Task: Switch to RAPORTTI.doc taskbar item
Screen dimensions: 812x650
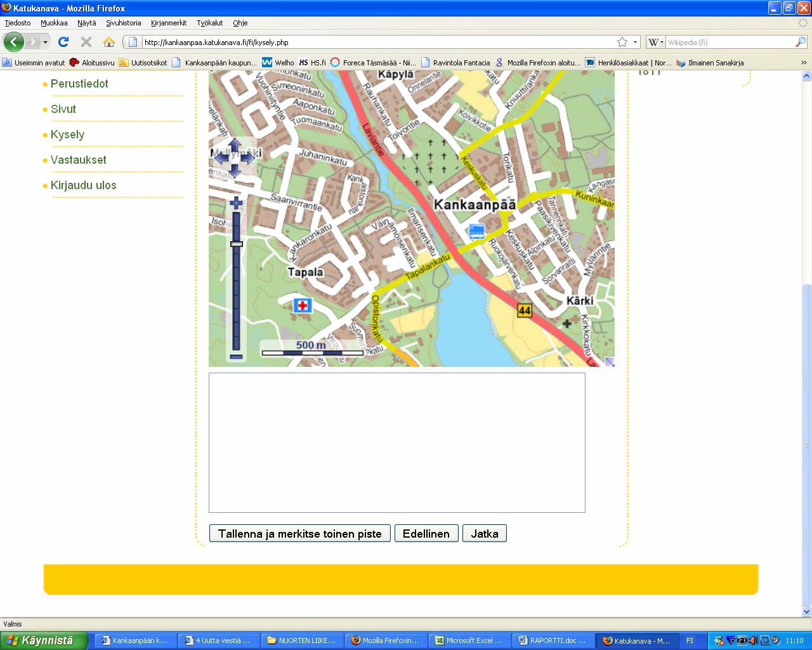Action: click(554, 640)
